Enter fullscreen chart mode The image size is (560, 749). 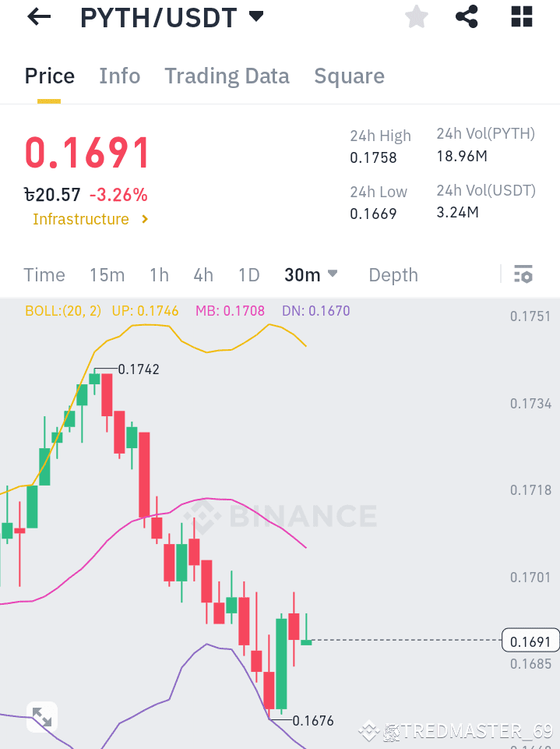[x=42, y=716]
